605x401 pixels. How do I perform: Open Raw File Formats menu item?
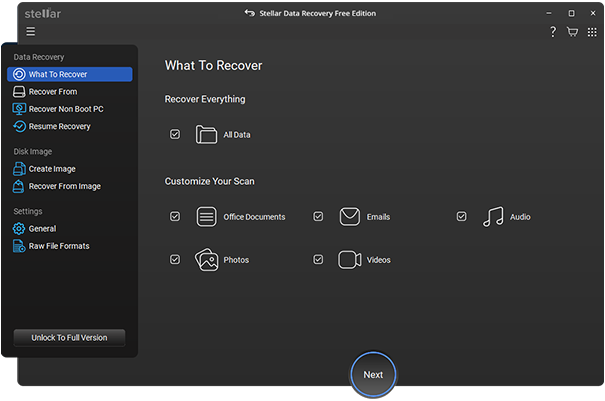(x=69, y=246)
